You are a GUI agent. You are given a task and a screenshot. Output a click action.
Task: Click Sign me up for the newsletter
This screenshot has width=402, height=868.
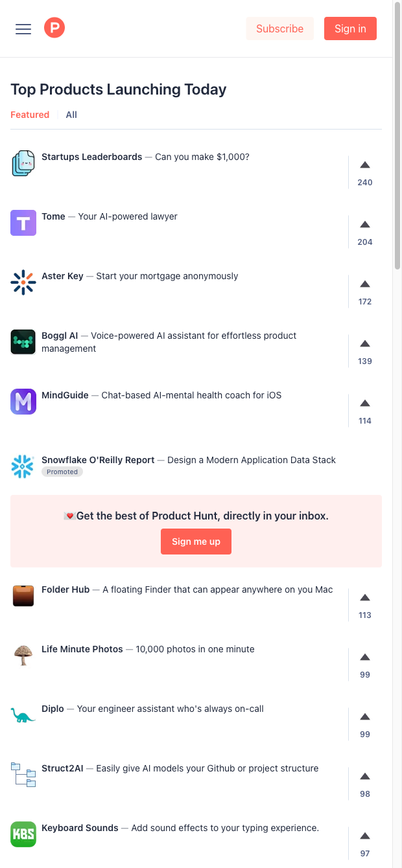click(x=196, y=542)
